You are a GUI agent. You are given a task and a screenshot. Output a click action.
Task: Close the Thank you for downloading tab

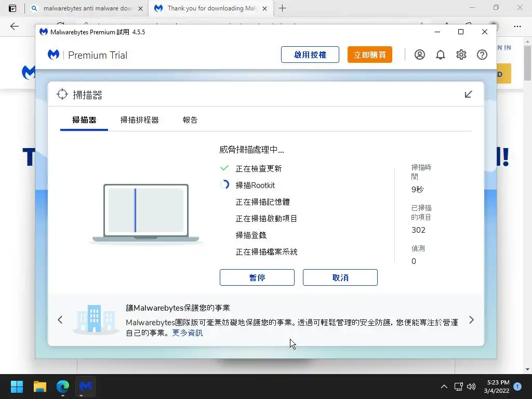(x=264, y=8)
